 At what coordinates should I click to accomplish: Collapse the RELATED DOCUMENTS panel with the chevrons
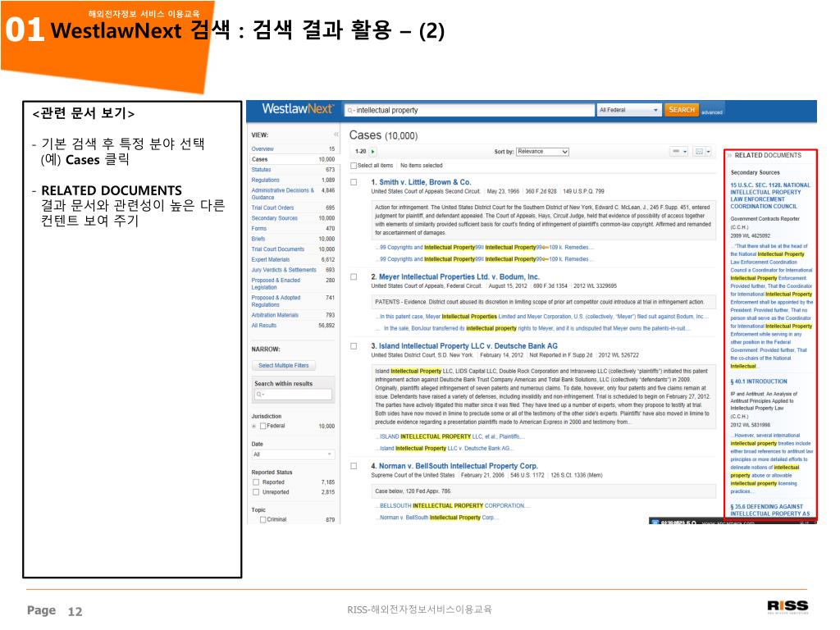pos(729,155)
